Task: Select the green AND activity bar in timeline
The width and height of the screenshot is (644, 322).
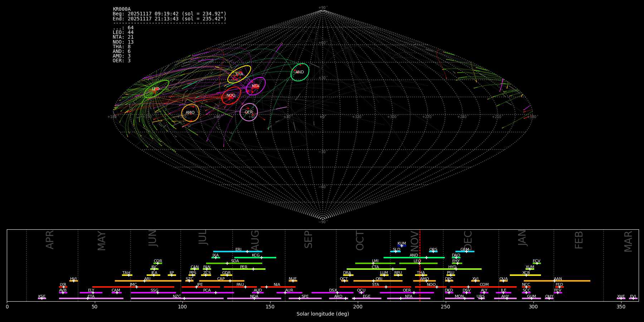Action: pos(414,257)
